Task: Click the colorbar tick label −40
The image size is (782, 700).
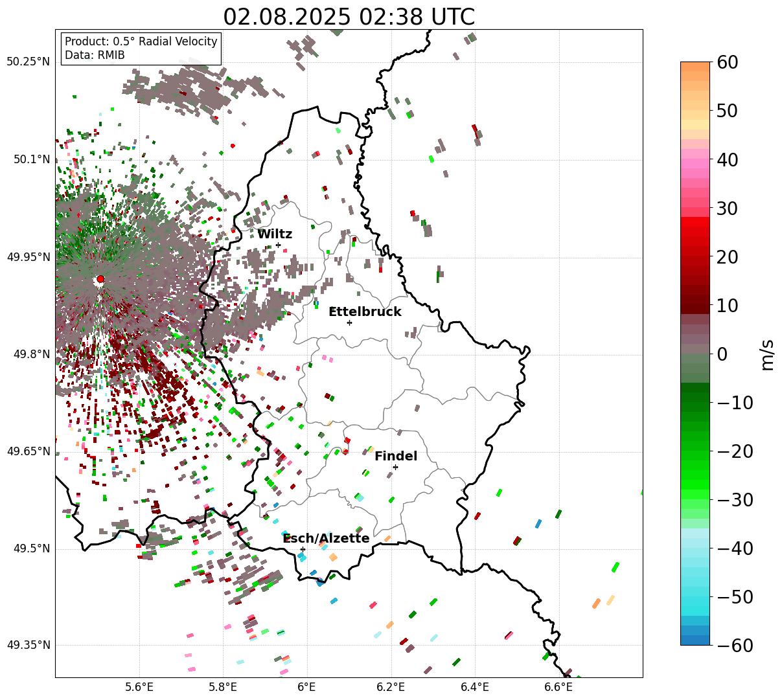Action: click(735, 548)
